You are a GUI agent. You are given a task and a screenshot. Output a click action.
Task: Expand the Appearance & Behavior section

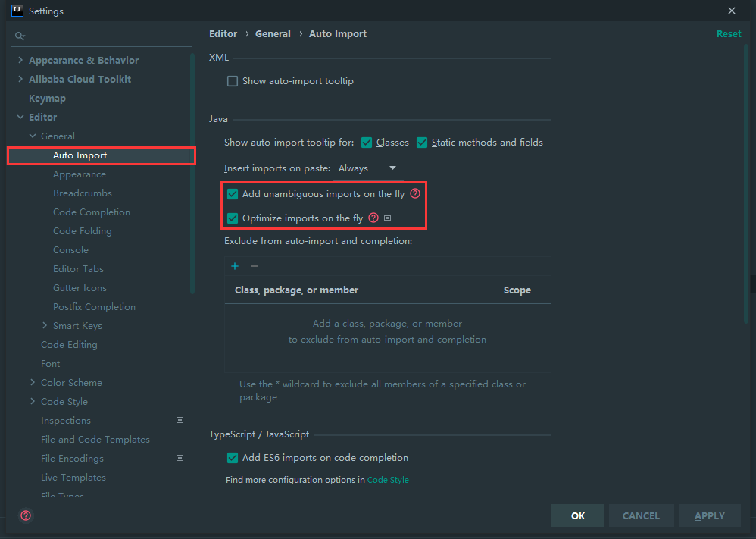coord(20,61)
